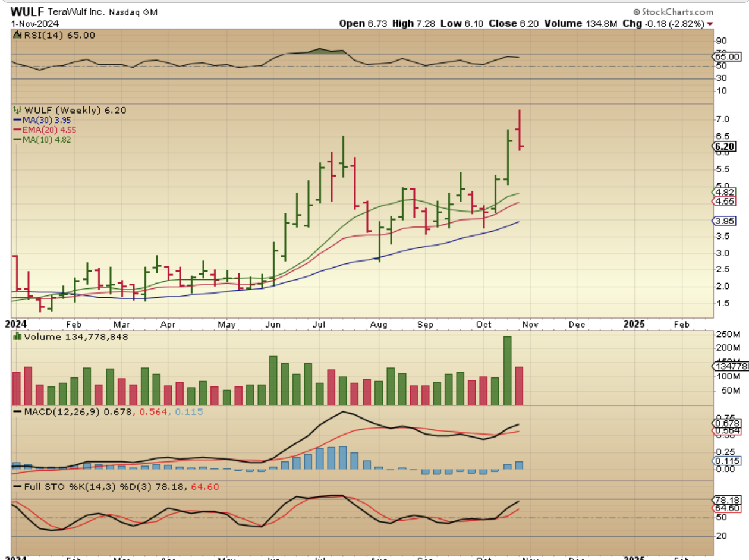Click the latest red volume bar
This screenshot has width=749, height=560.
(x=519, y=386)
